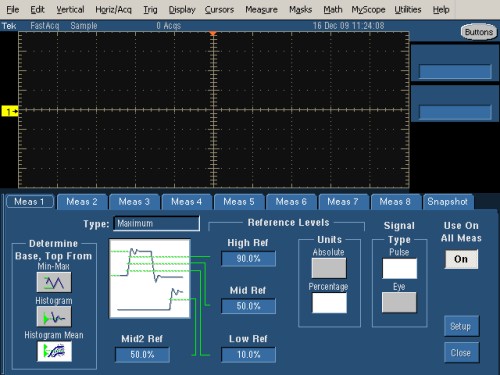The image size is (500, 375).
Task: Click the reference levels waveform diagram
Action: pos(150,278)
